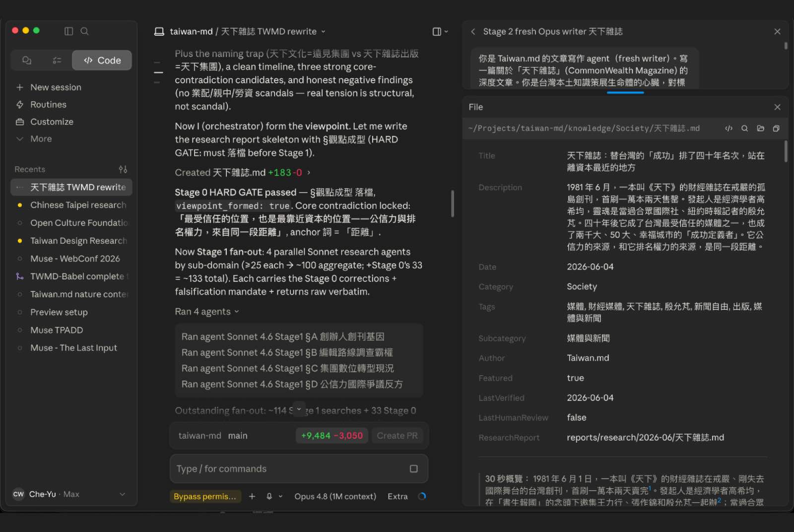This screenshot has height=532, width=794.
Task: Open the Taiwan.md nature content session
Action: point(71,294)
